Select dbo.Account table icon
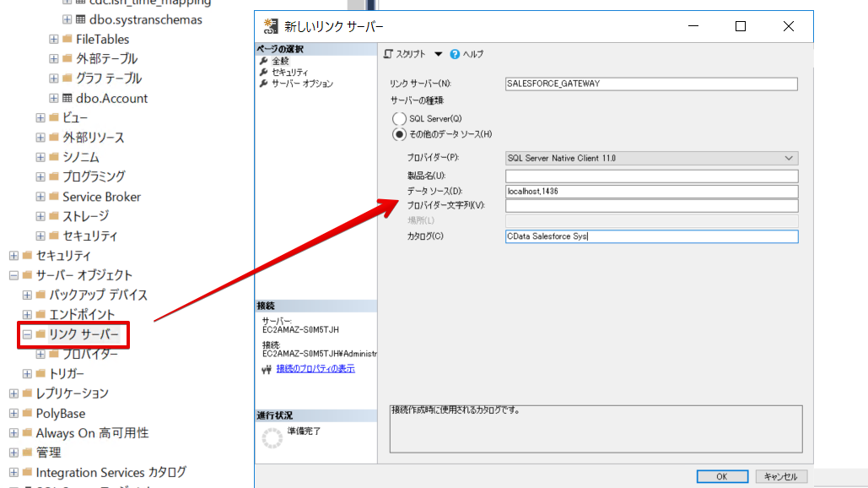 coord(67,98)
